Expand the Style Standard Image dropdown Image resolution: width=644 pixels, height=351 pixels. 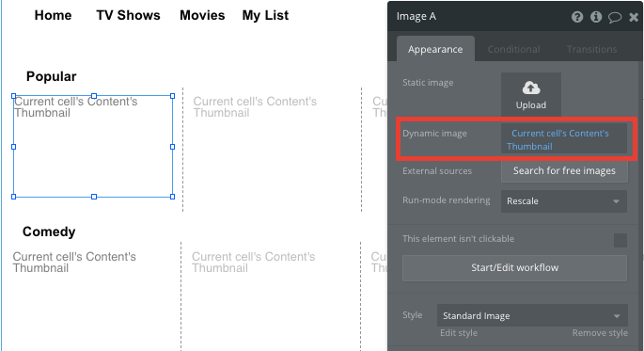[x=532, y=315]
